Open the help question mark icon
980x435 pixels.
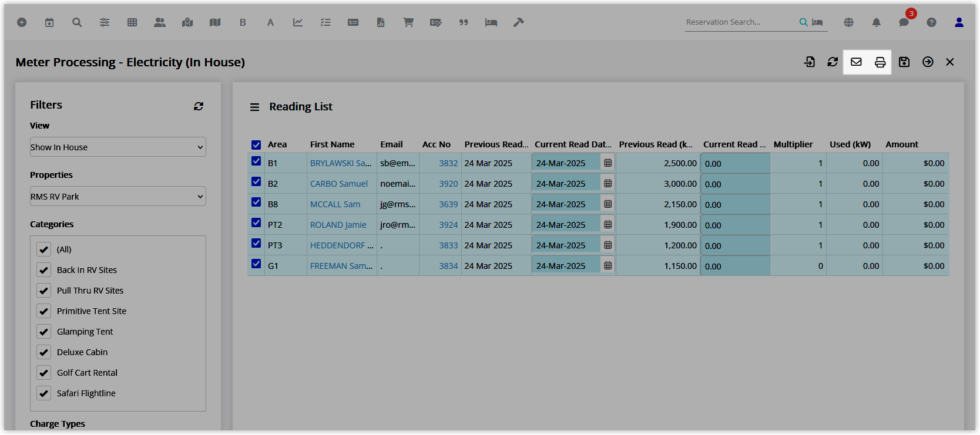[932, 22]
